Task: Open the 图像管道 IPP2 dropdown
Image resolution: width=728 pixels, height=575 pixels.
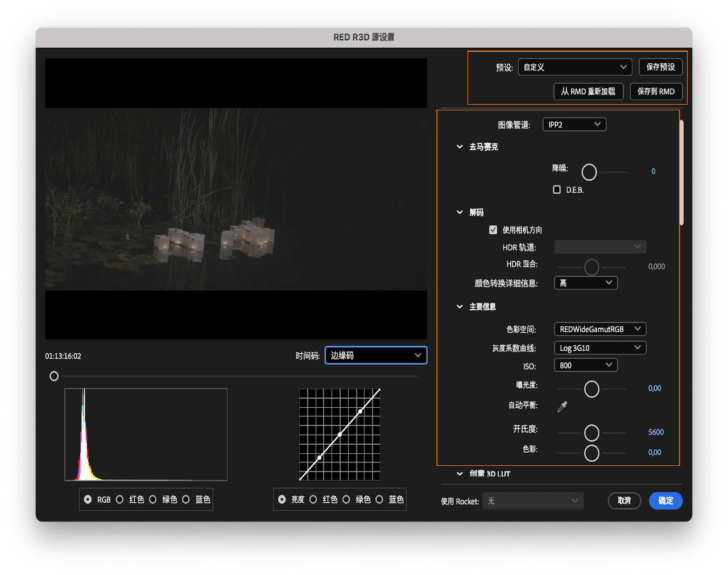Action: (x=574, y=124)
